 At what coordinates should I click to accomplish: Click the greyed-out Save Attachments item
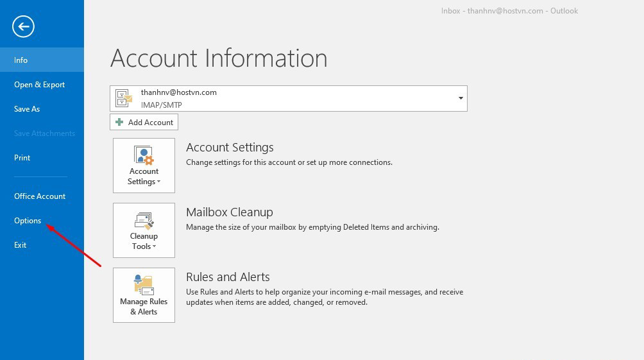coord(44,133)
